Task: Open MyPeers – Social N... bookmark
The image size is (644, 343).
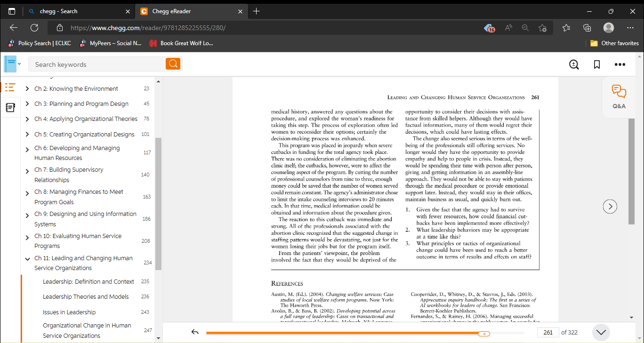Action: point(111,43)
